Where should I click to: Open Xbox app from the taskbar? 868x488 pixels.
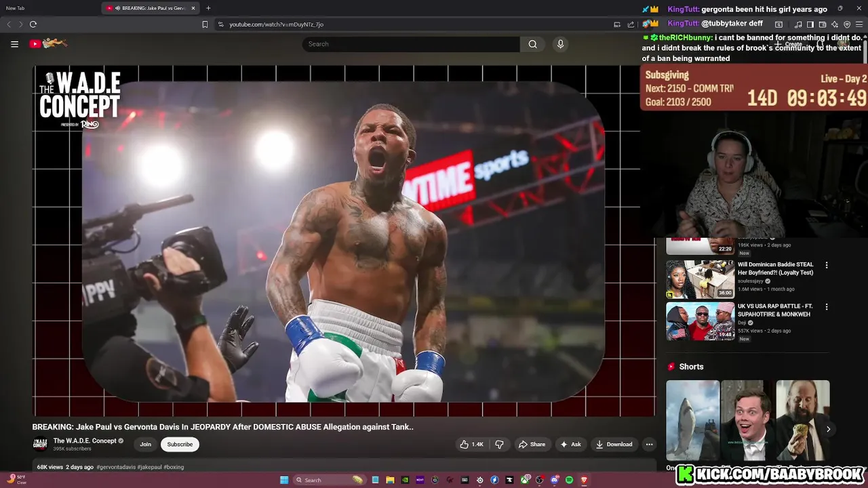[x=524, y=480]
